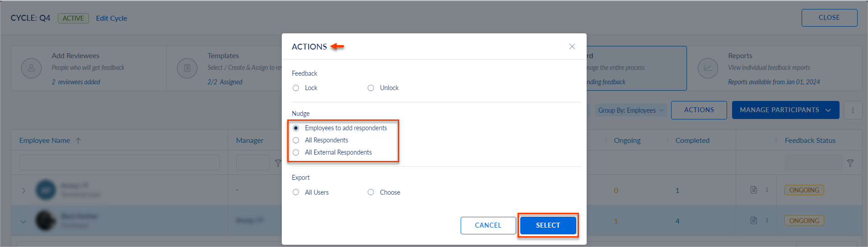Click the Feedback Status filter funnel icon
This screenshot has width=868, height=247.
850,163
